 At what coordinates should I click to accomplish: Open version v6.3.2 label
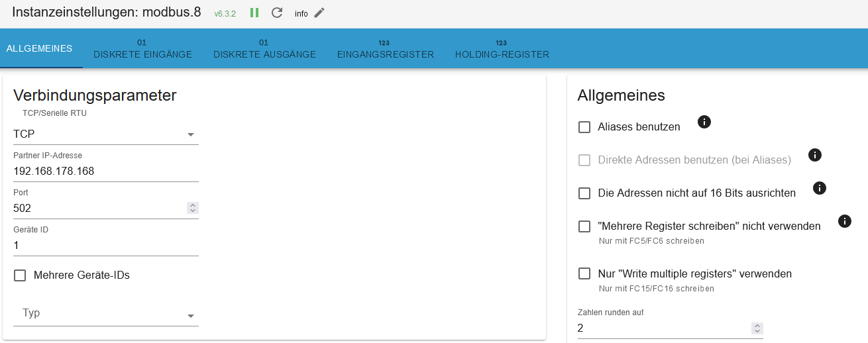[225, 13]
